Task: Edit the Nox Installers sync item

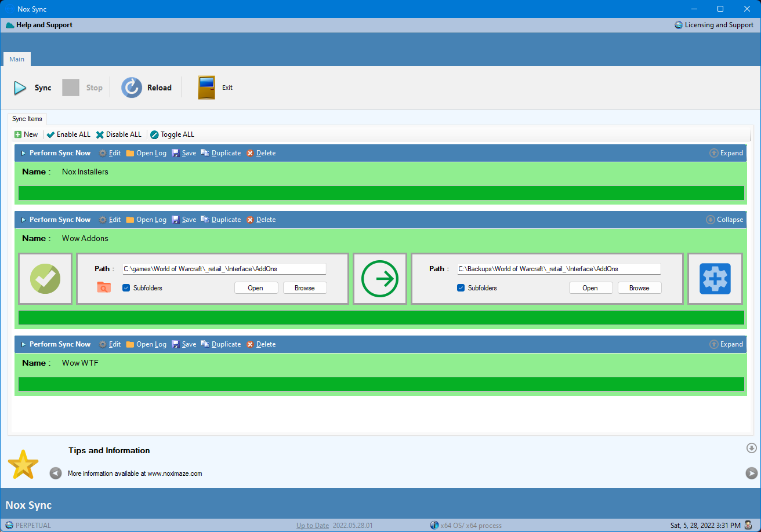Action: (110, 153)
